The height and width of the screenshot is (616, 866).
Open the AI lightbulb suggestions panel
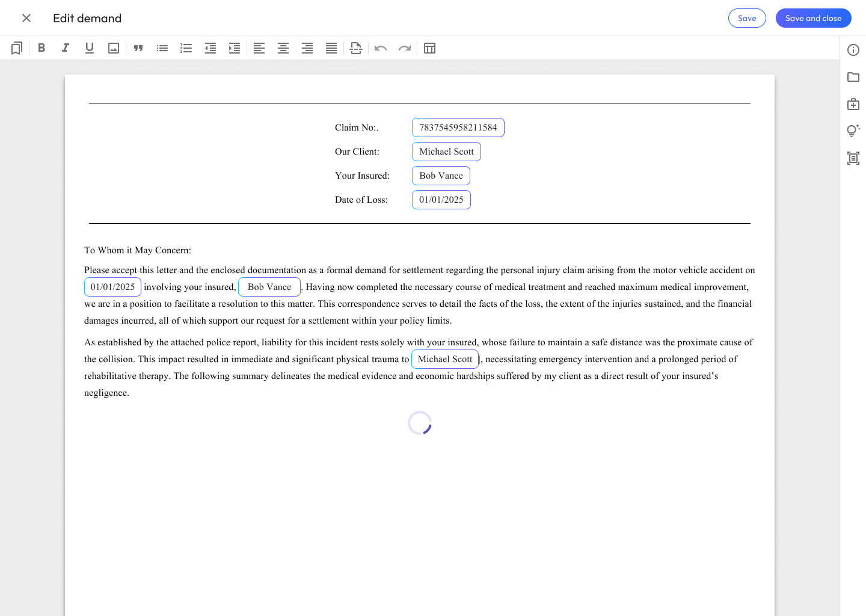853,131
